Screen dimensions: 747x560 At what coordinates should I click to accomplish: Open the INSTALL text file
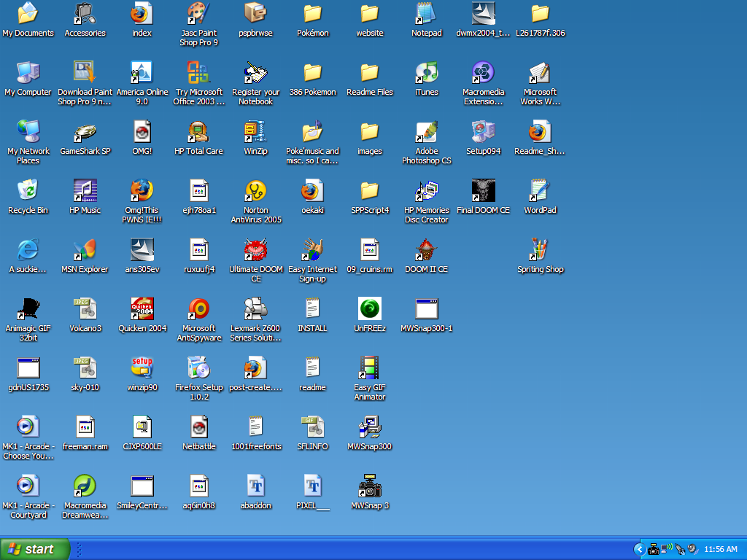pos(312,308)
